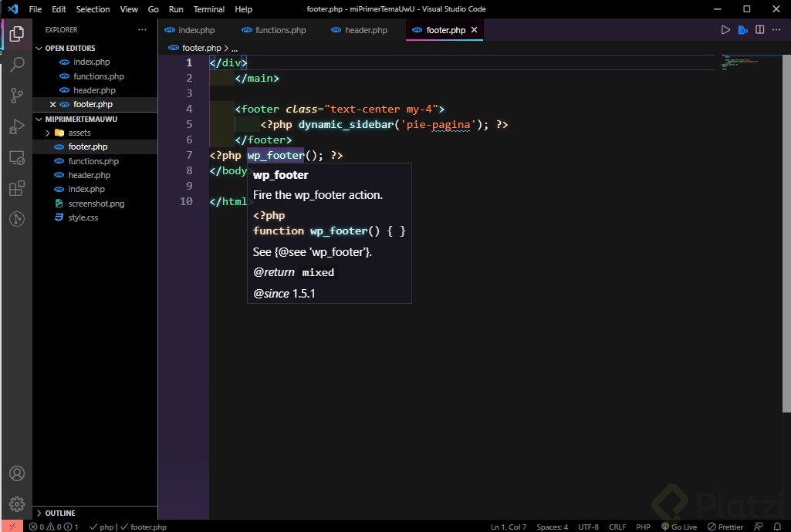The image size is (791, 532).
Task: Click the editor minimap preview
Action: (739, 62)
